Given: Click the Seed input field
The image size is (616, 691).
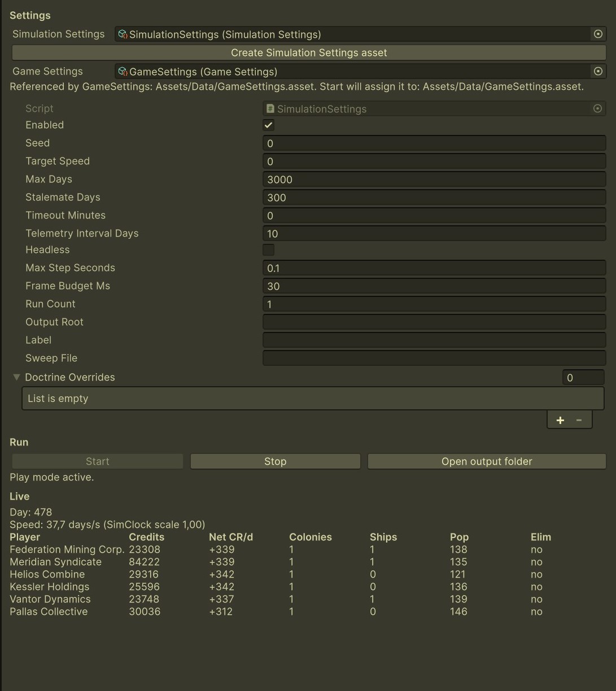Looking at the screenshot, I should (434, 143).
